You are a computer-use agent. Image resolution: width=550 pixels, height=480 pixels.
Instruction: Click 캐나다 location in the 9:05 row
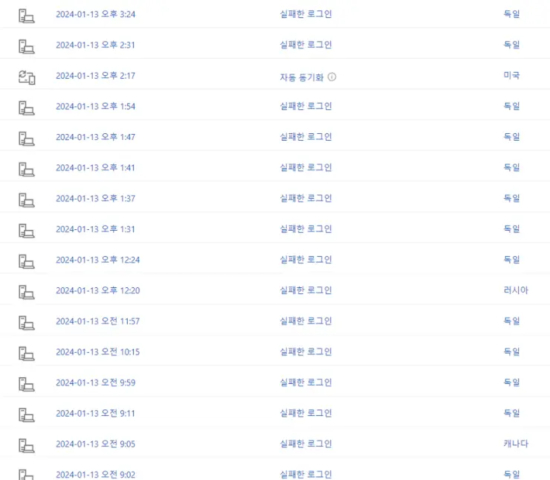pyautogui.click(x=516, y=444)
